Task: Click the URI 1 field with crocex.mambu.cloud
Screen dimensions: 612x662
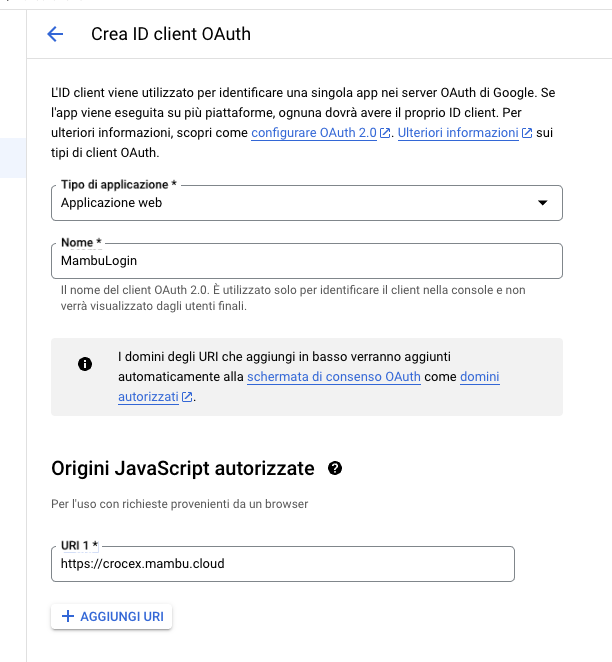Action: [x=283, y=564]
